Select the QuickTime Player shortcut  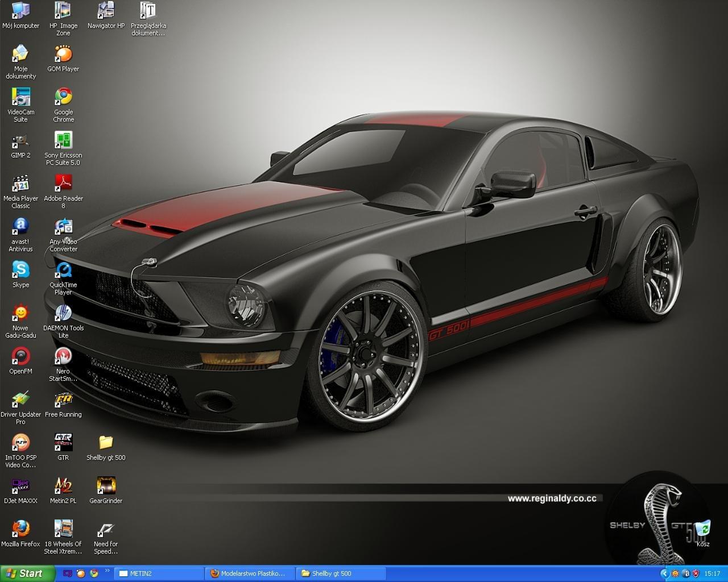(x=63, y=278)
